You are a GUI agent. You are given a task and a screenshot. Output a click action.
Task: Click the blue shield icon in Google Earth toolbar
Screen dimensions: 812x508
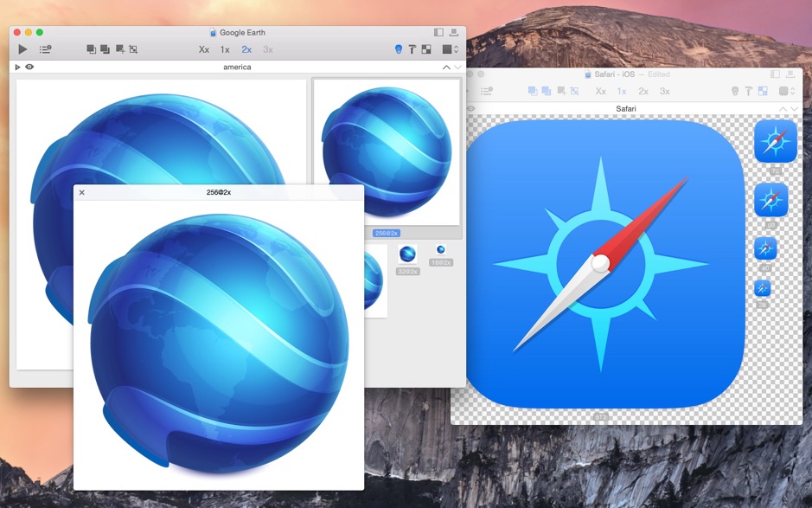(x=399, y=49)
